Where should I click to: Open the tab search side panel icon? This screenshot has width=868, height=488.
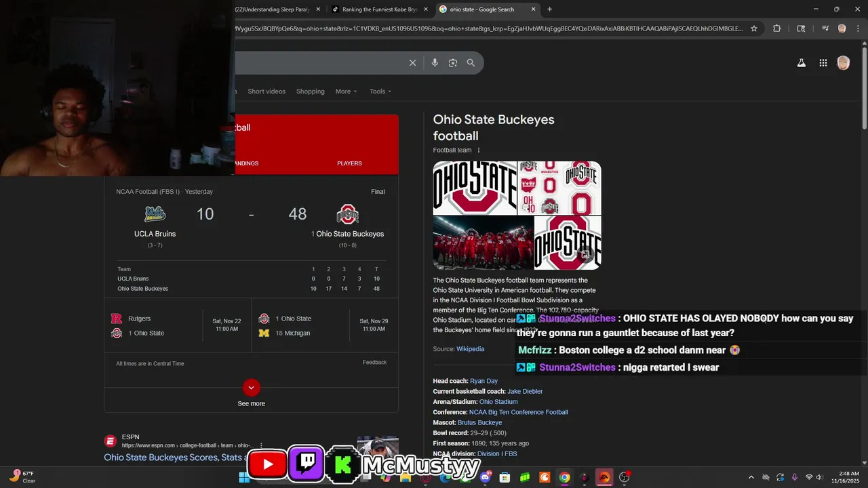coord(801,28)
